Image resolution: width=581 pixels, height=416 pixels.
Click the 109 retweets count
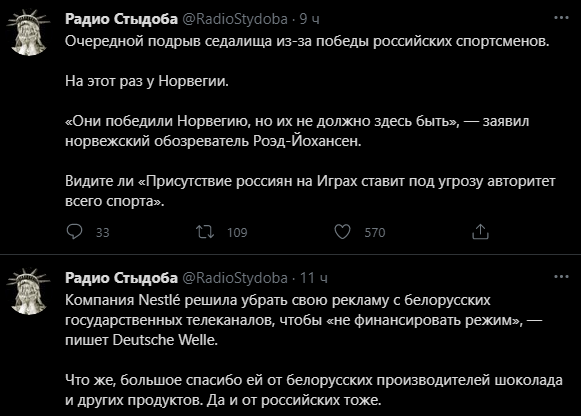click(237, 233)
